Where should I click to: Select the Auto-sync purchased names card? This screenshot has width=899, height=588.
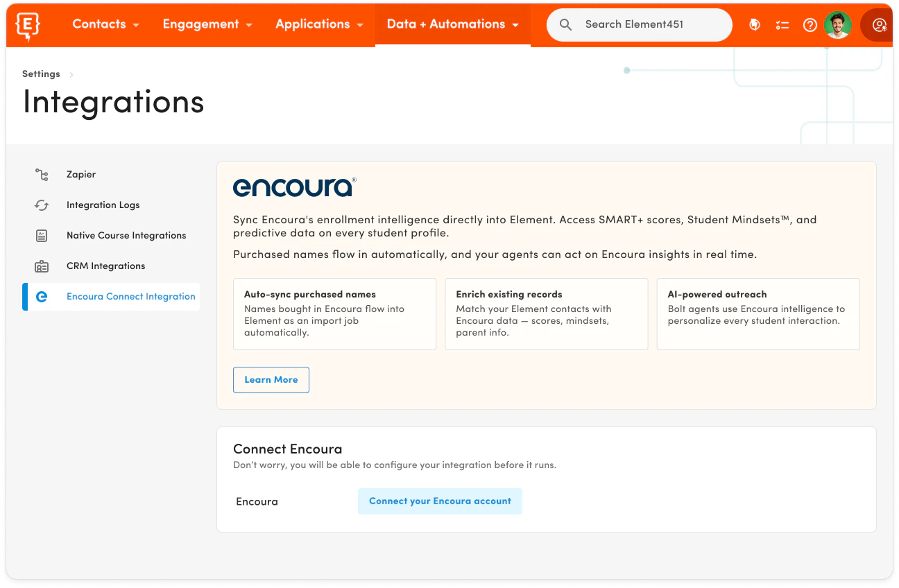tap(335, 314)
